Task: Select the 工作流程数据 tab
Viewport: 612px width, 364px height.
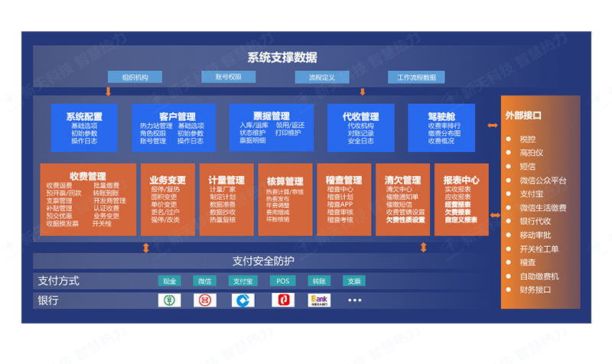Action: coord(416,77)
